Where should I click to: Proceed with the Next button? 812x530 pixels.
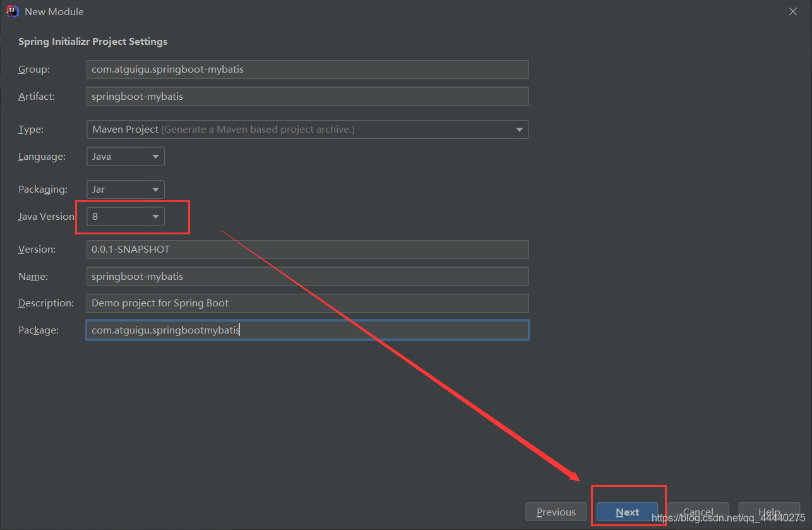(x=627, y=512)
